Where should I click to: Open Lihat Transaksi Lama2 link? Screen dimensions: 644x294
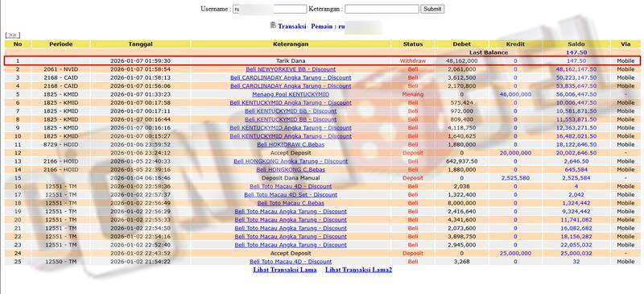pyautogui.click(x=358, y=270)
